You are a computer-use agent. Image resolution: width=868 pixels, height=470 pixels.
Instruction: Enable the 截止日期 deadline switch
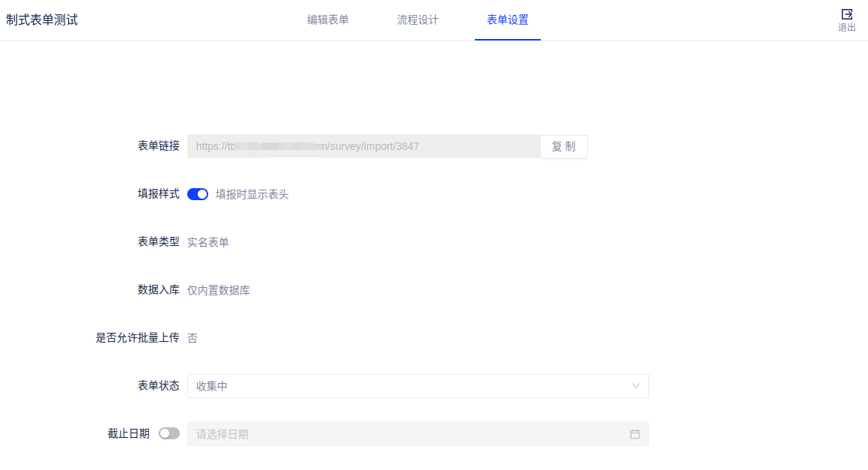click(x=169, y=433)
